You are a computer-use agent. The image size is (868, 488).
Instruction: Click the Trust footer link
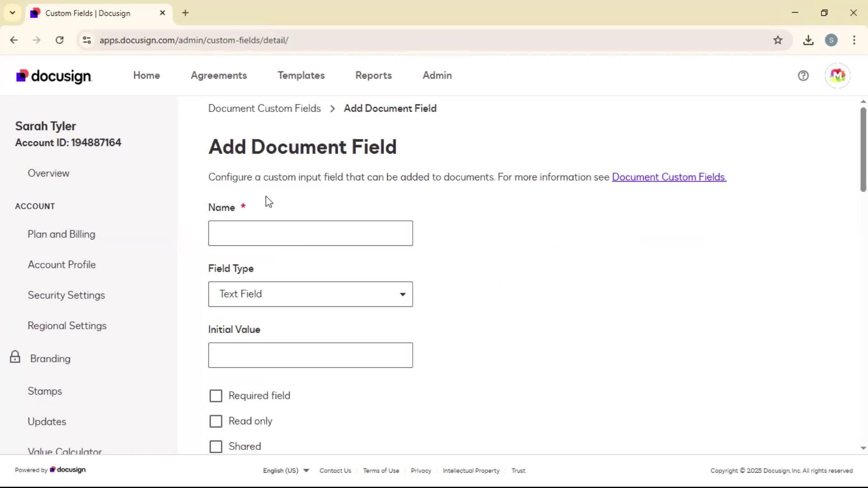tap(518, 470)
